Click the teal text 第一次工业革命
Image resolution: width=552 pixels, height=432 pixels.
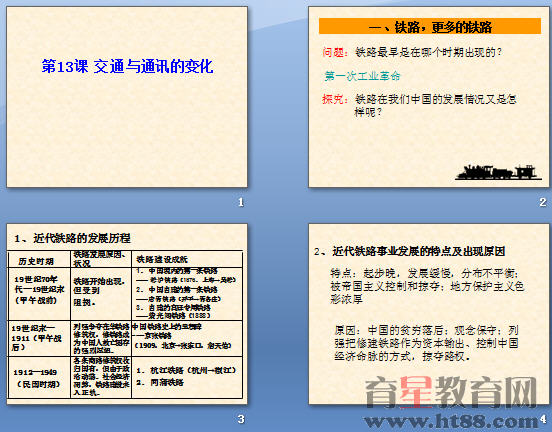tap(362, 76)
